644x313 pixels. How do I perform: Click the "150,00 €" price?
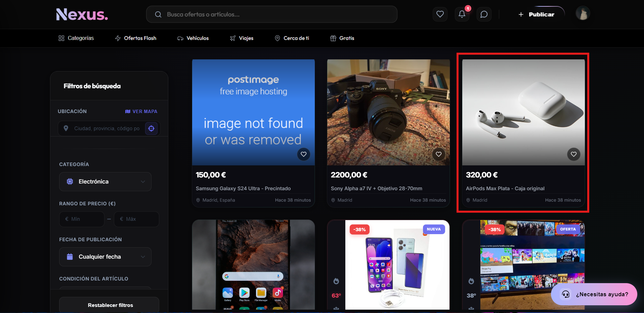(211, 175)
